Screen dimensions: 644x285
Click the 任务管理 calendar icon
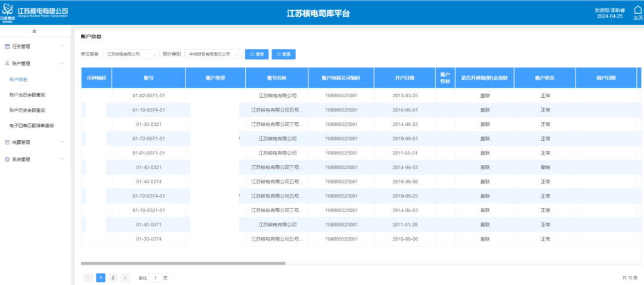click(7, 46)
